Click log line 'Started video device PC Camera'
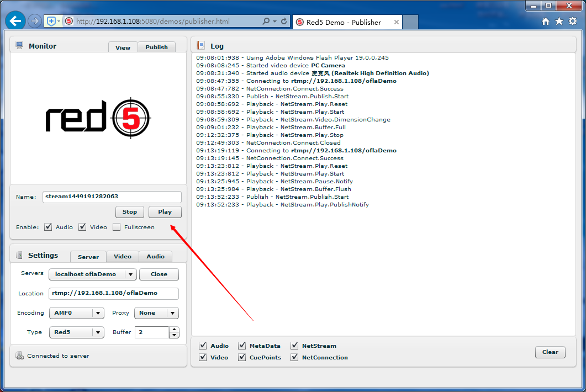 pos(271,65)
